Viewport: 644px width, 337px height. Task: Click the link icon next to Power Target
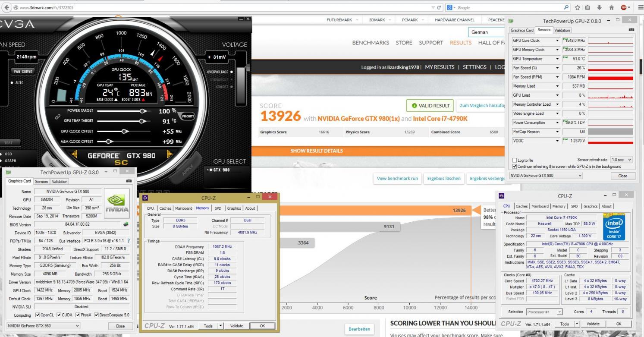click(x=57, y=117)
